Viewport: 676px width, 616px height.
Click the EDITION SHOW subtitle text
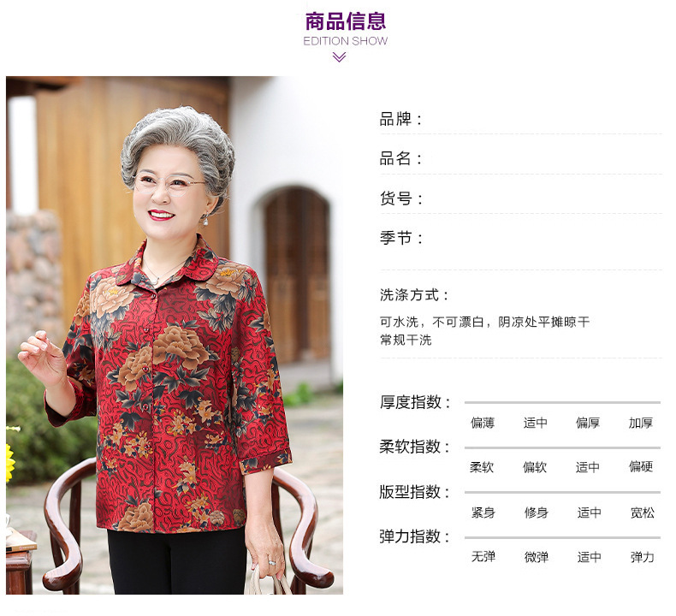[346, 41]
